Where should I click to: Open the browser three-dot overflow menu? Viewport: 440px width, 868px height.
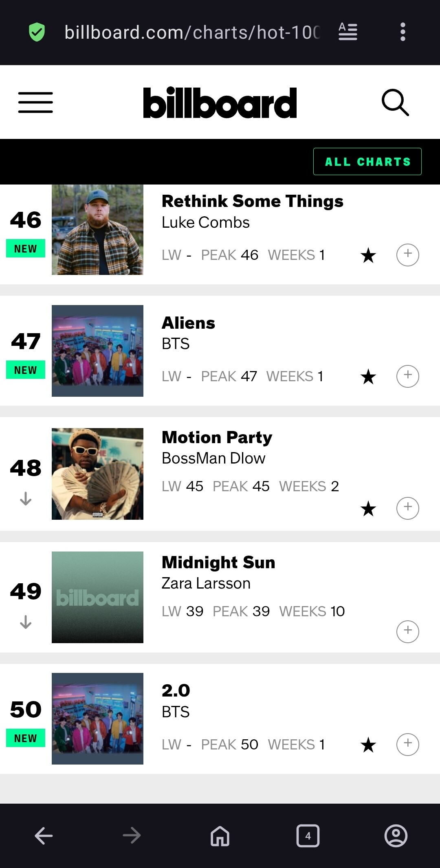pyautogui.click(x=403, y=32)
